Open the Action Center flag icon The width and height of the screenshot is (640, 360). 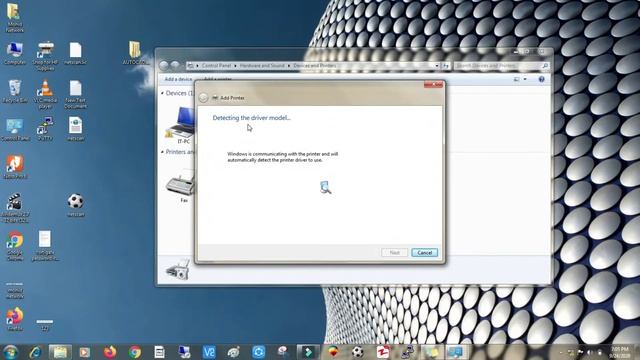click(580, 352)
